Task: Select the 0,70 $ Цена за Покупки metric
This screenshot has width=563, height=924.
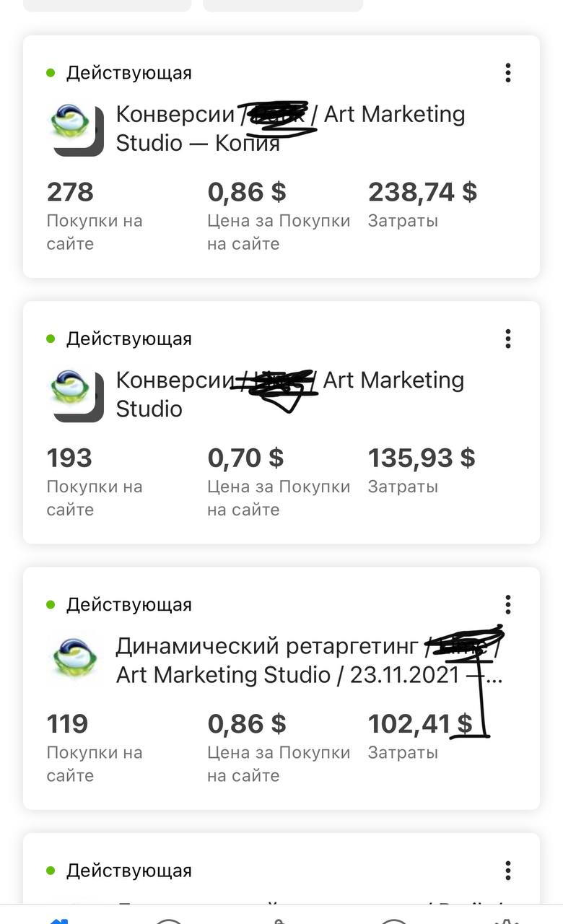Action: 279,481
